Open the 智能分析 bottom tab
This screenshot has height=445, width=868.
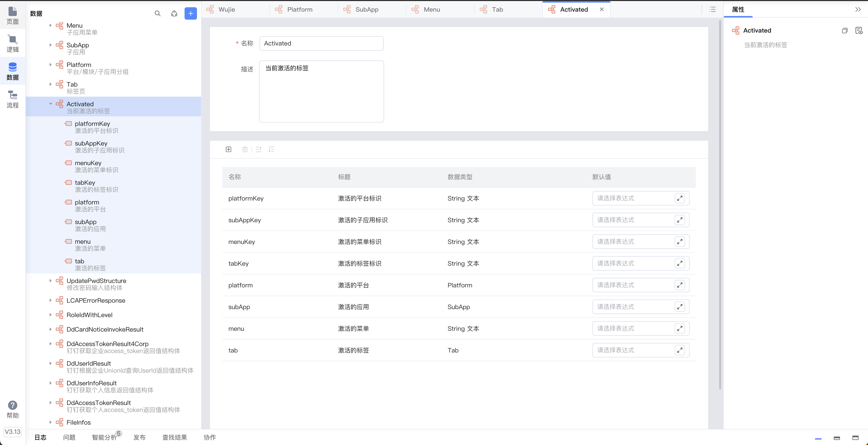tap(104, 437)
